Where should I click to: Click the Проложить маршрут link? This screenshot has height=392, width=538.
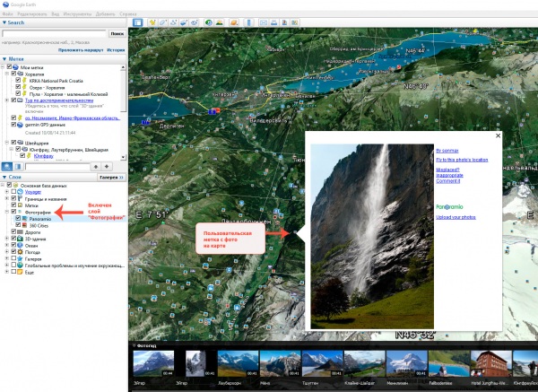click(x=81, y=50)
